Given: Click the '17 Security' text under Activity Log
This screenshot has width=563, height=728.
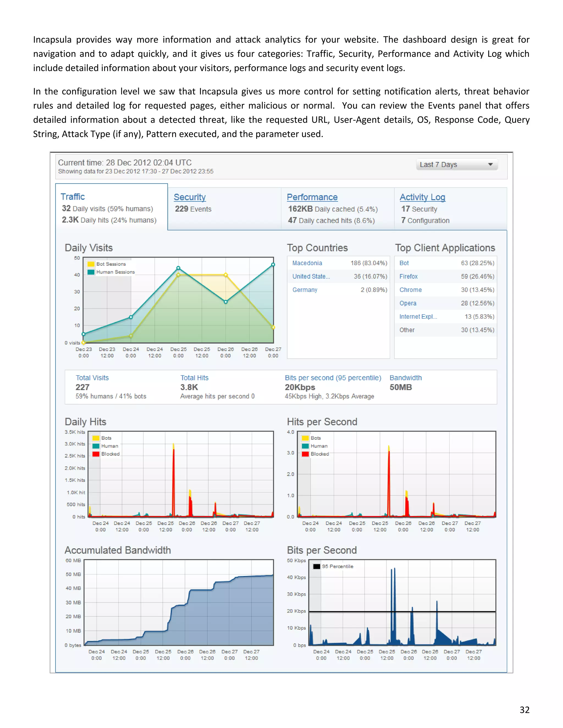Looking at the screenshot, I should click(419, 209).
